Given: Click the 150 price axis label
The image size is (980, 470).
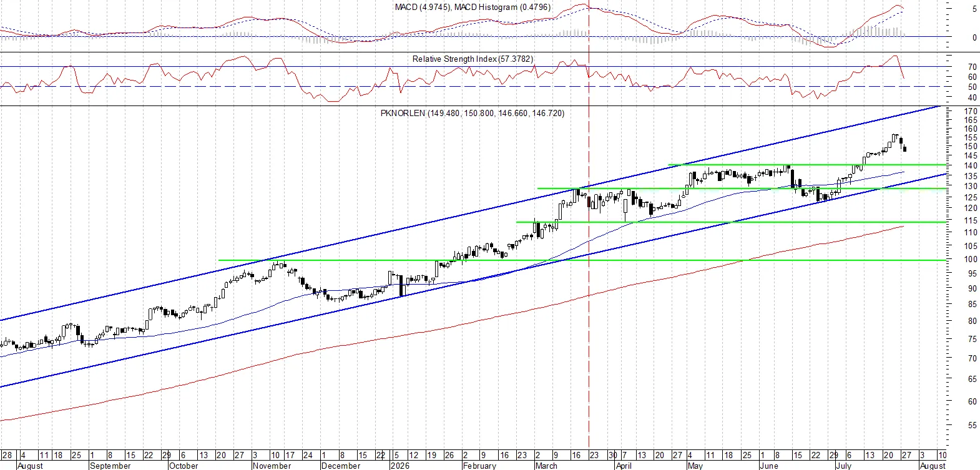Looking at the screenshot, I should pyautogui.click(x=971, y=147).
